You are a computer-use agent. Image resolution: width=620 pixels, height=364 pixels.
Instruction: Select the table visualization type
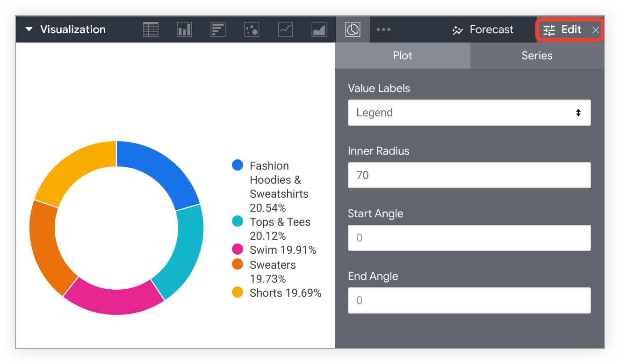click(x=151, y=29)
